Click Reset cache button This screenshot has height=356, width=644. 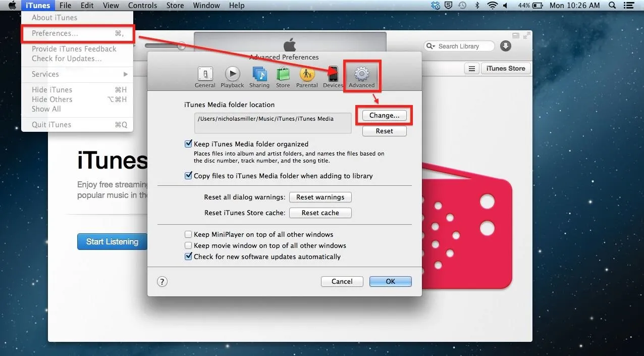320,213
